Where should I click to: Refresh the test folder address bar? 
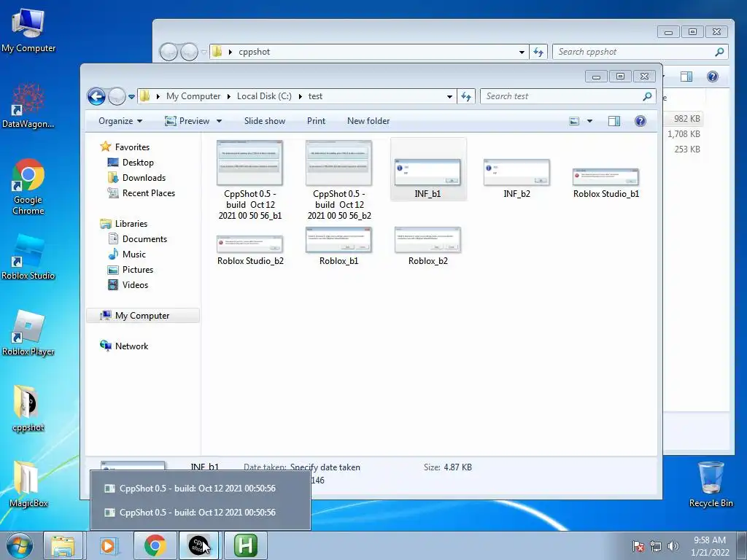point(466,97)
